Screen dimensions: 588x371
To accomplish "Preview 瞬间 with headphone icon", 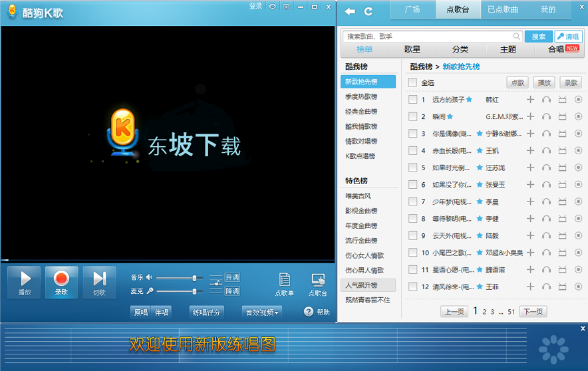I will click(546, 116).
